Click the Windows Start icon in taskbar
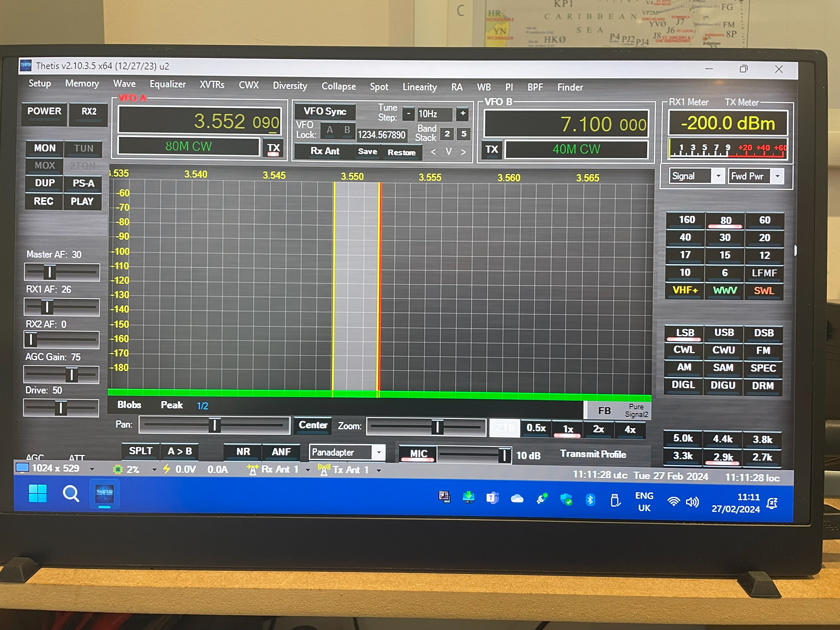The height and width of the screenshot is (630, 840). [x=37, y=493]
